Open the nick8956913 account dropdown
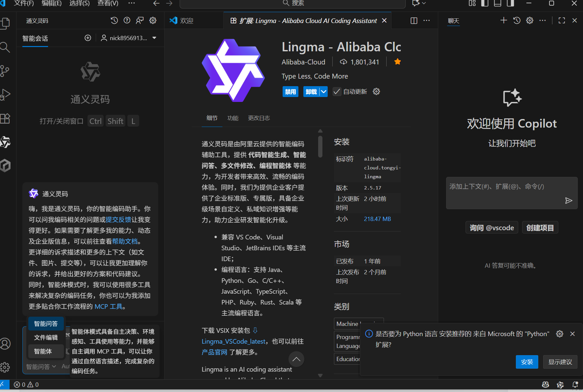The width and height of the screenshot is (583, 392). (x=129, y=38)
